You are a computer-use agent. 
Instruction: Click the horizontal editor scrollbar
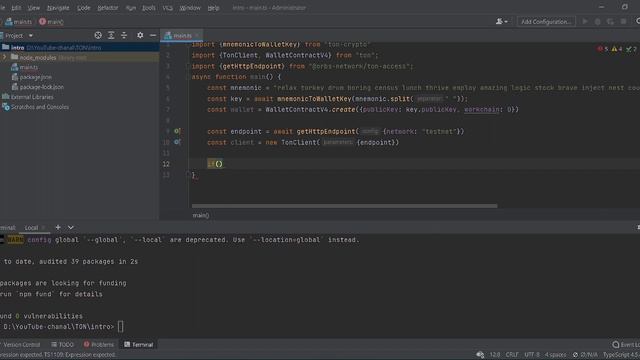344,206
